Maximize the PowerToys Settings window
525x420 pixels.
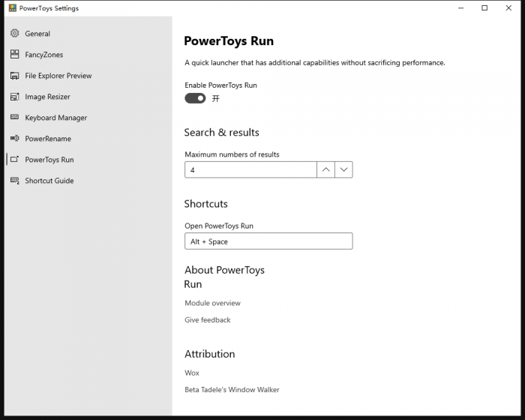(484, 8)
